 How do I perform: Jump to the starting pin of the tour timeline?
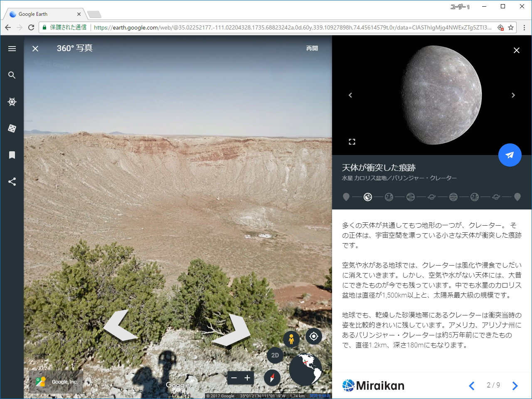[346, 197]
